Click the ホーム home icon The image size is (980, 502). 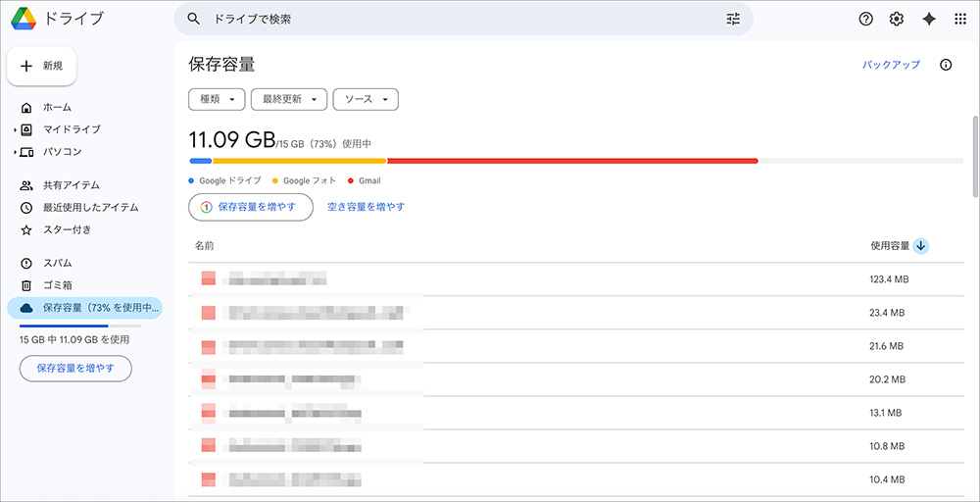coord(26,108)
